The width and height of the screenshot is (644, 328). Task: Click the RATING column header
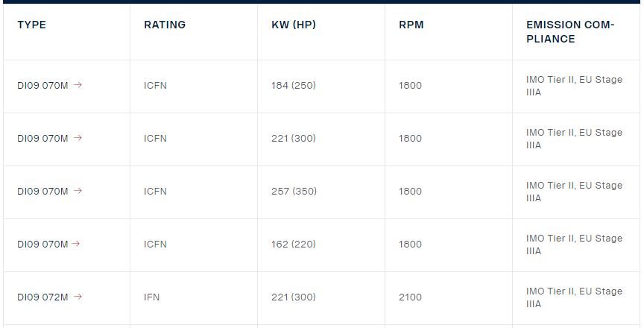[165, 25]
